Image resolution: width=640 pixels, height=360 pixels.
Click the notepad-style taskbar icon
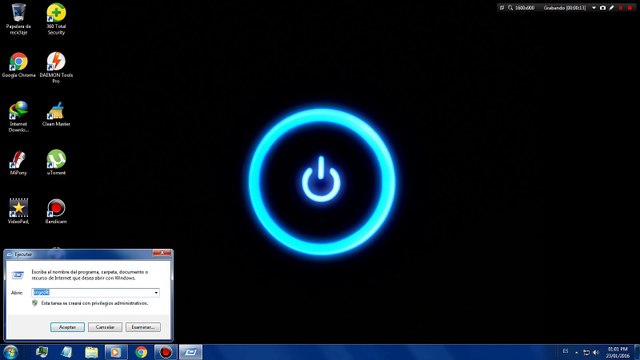click(67, 352)
